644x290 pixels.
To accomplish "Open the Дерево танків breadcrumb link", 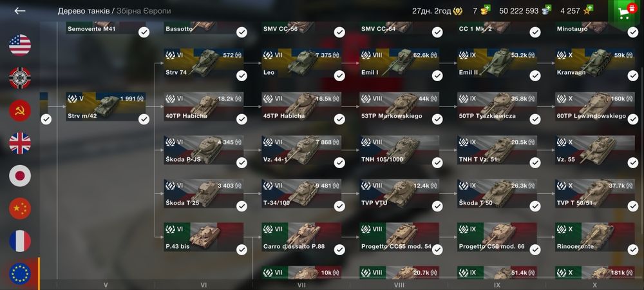I will pos(84,11).
